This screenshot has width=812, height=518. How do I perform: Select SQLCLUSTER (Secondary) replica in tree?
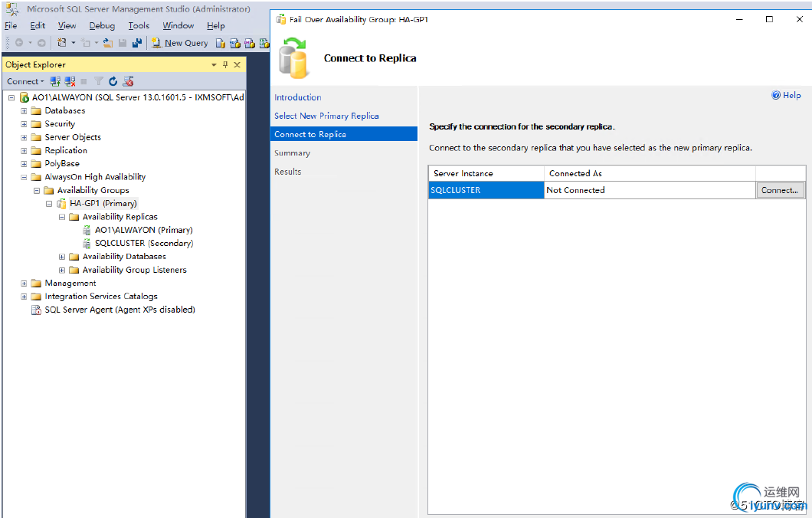pyautogui.click(x=144, y=243)
